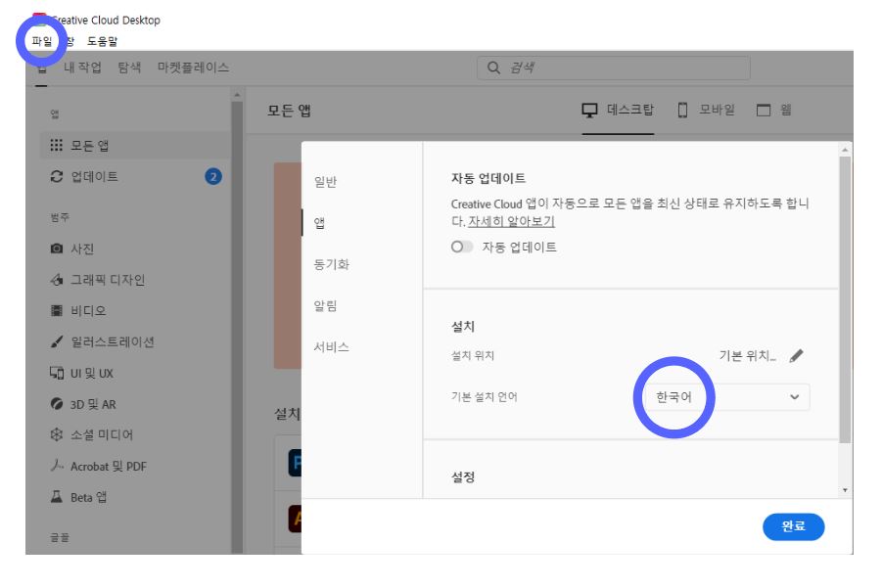Select the 웹 browser window icon

(x=764, y=111)
